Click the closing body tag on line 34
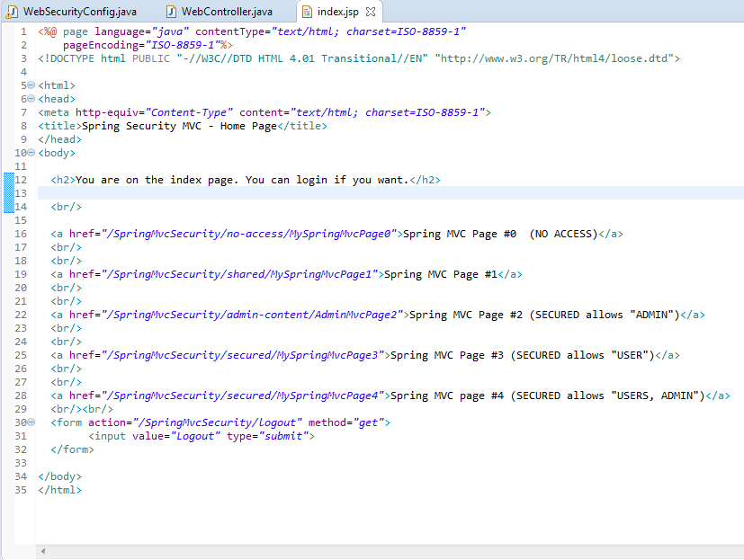 [x=59, y=476]
